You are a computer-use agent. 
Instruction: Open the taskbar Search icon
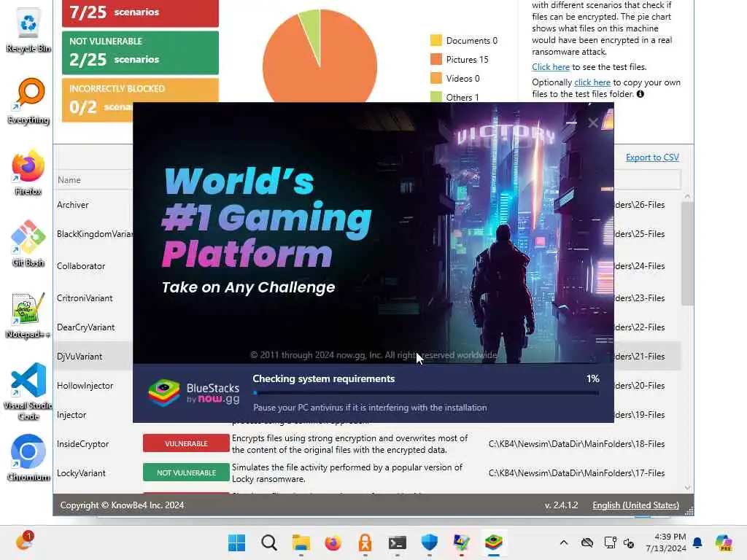pyautogui.click(x=269, y=542)
